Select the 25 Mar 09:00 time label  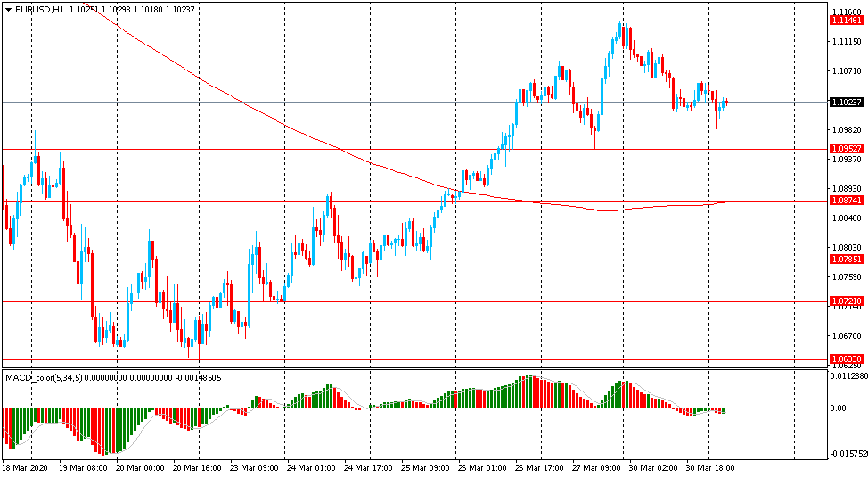click(x=425, y=468)
